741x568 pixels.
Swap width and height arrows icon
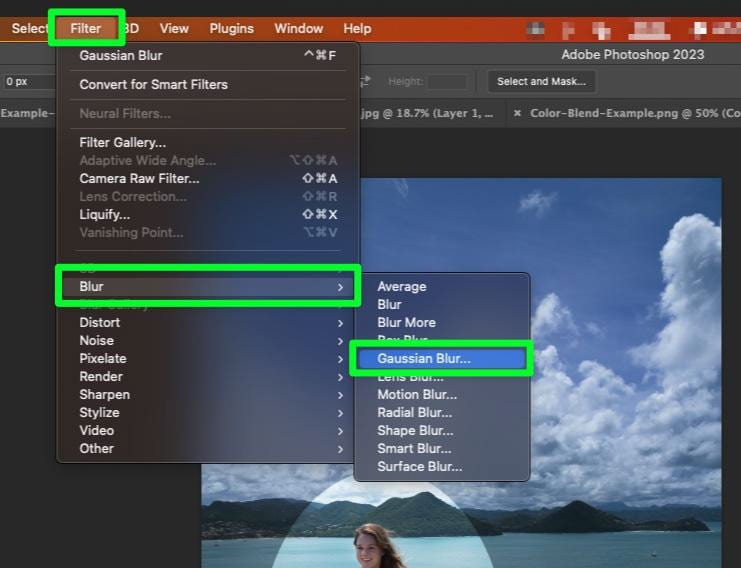point(365,81)
